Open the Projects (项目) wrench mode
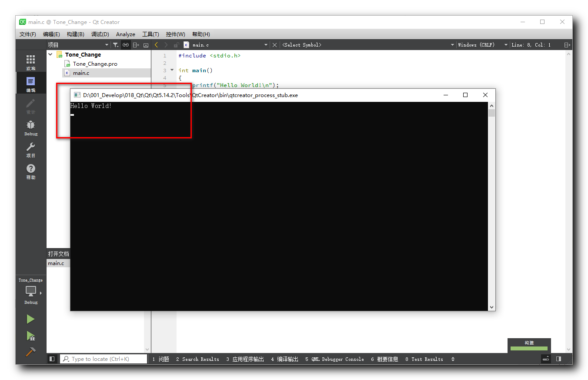 [x=30, y=149]
